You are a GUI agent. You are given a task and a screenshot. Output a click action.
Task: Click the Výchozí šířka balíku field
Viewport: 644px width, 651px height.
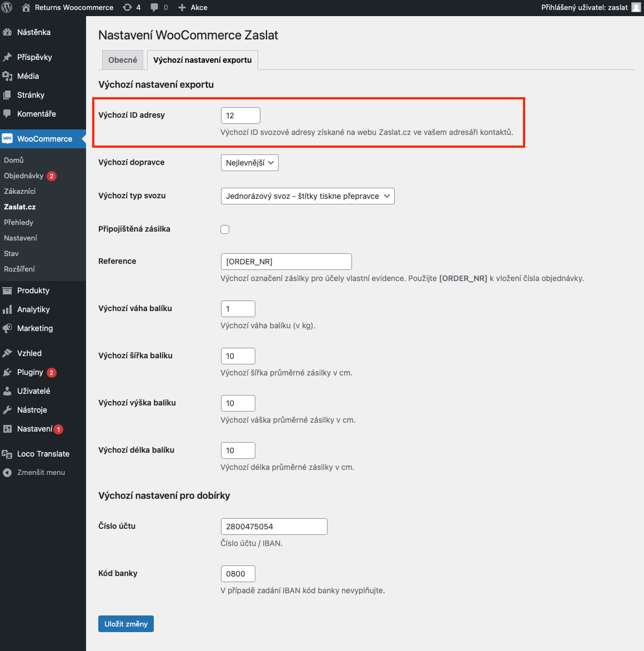point(238,356)
